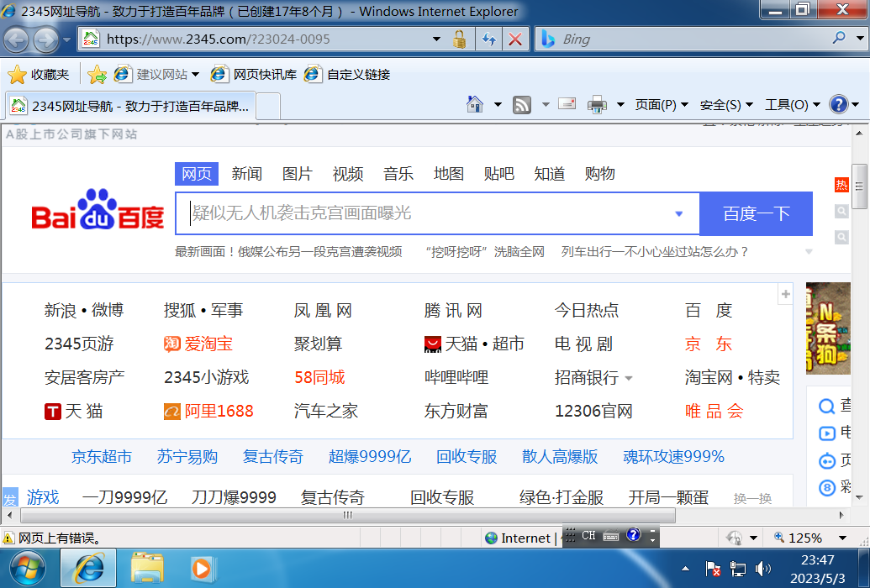Screen dimensions: 870x588
Task: Click the horizontal scrollbar thumb
Action: 348,515
